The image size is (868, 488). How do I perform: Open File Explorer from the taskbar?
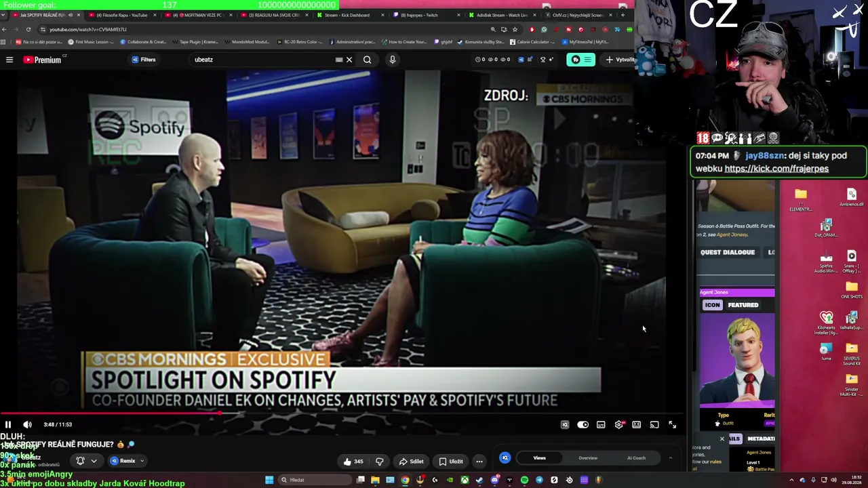(375, 481)
